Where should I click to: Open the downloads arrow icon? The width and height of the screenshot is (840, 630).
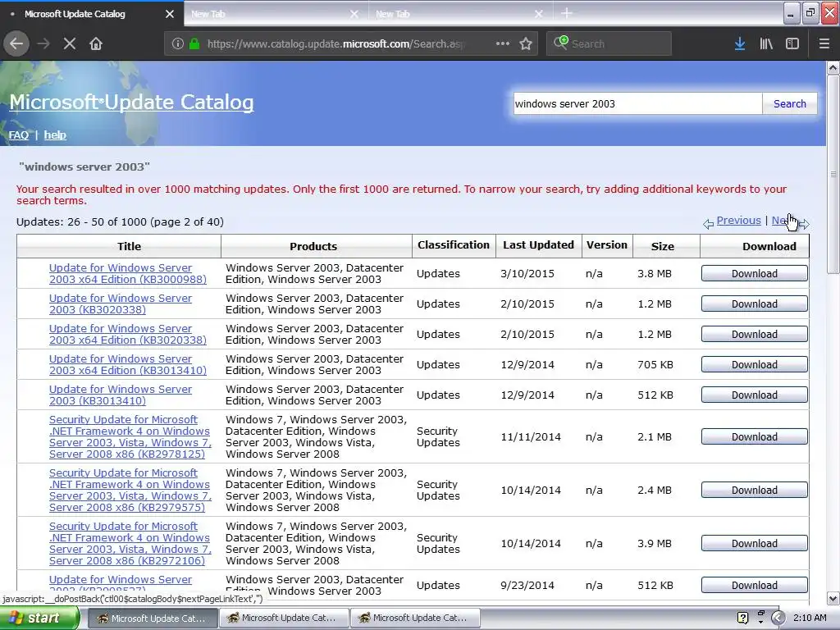pos(740,44)
